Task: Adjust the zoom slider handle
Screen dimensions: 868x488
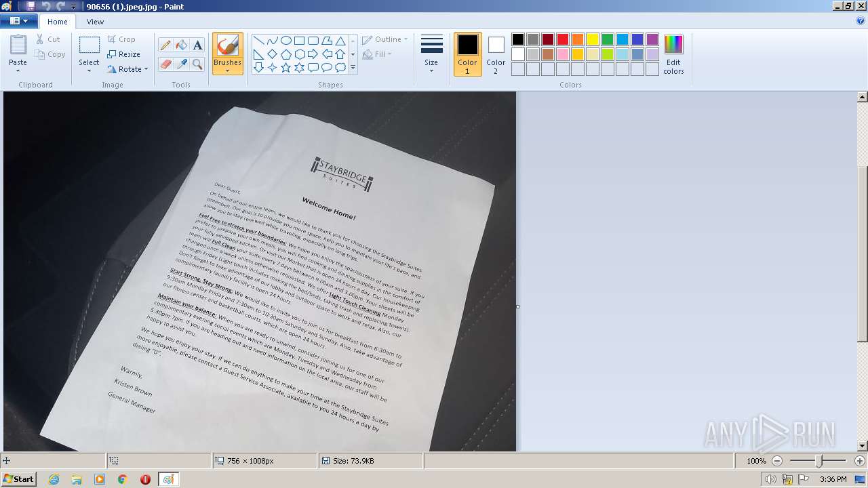Action: pyautogui.click(x=819, y=461)
